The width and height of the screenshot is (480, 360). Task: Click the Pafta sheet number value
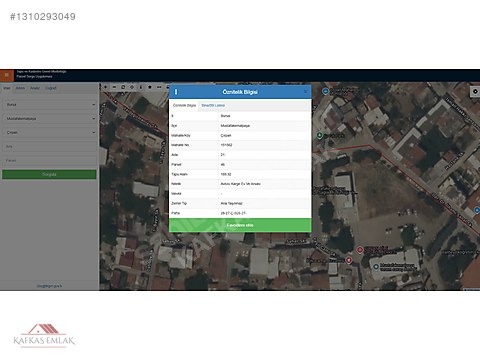[x=234, y=213]
